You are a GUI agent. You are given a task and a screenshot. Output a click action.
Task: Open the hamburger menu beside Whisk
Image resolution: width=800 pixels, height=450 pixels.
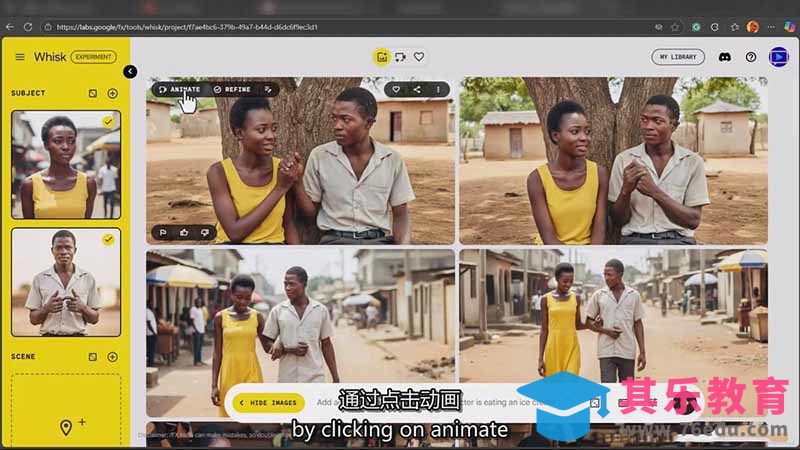pos(19,57)
